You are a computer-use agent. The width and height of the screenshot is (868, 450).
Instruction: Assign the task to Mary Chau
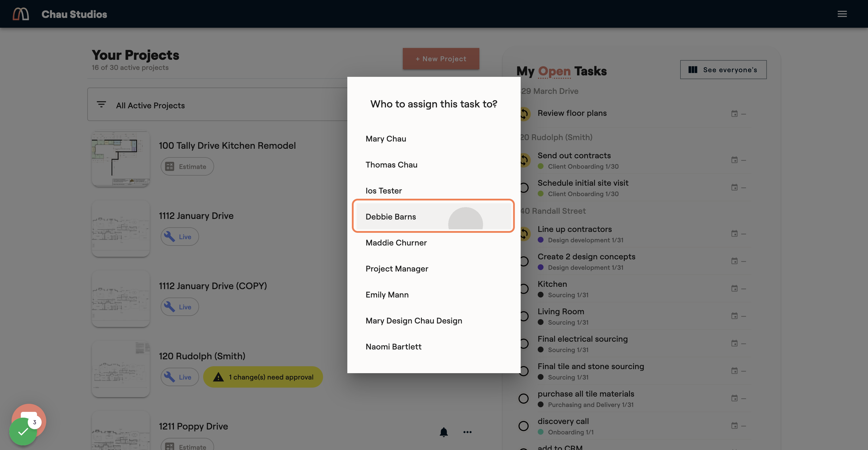click(x=434, y=139)
